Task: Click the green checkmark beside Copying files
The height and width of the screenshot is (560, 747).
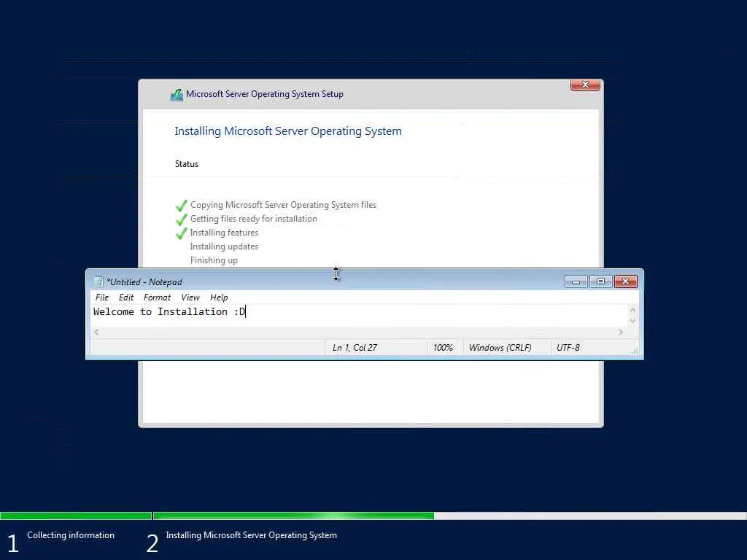Action: 182,205
